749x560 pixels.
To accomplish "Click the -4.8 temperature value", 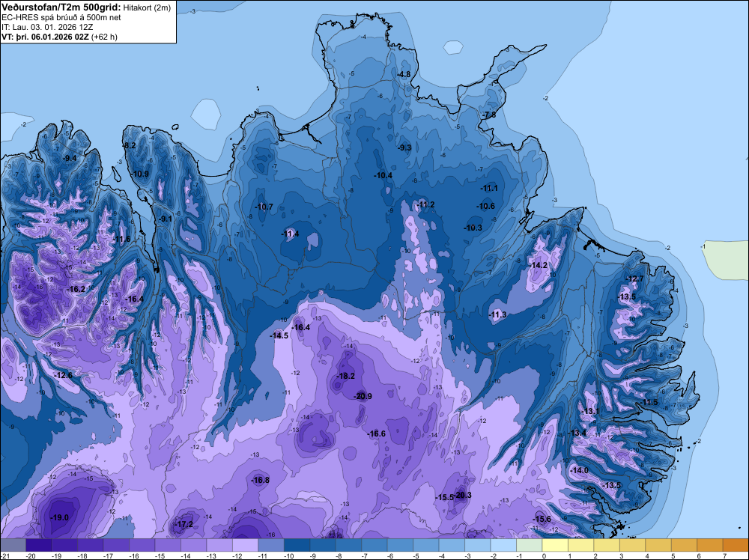I will point(404,74).
